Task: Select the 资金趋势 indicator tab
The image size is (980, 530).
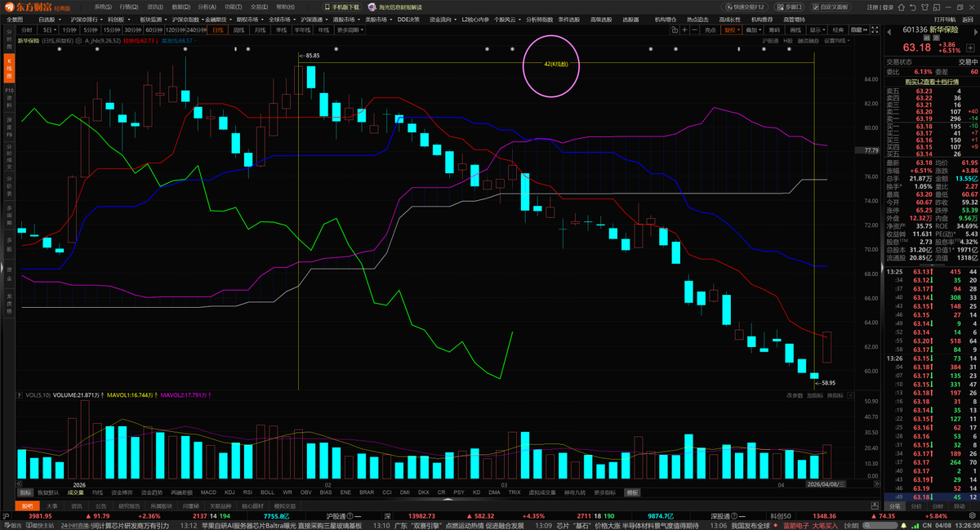Action: pos(151,492)
